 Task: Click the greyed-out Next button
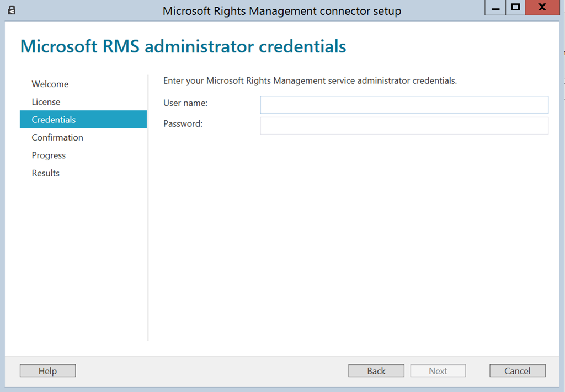point(438,371)
